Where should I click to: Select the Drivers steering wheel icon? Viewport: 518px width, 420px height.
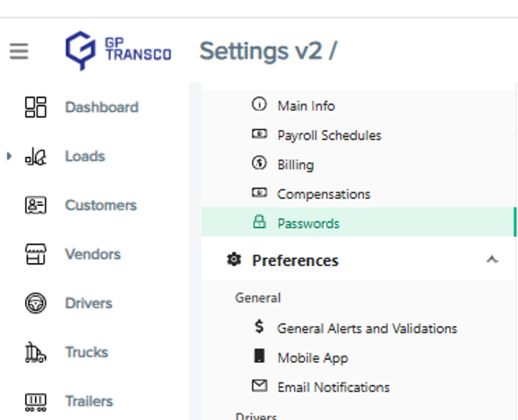click(36, 303)
